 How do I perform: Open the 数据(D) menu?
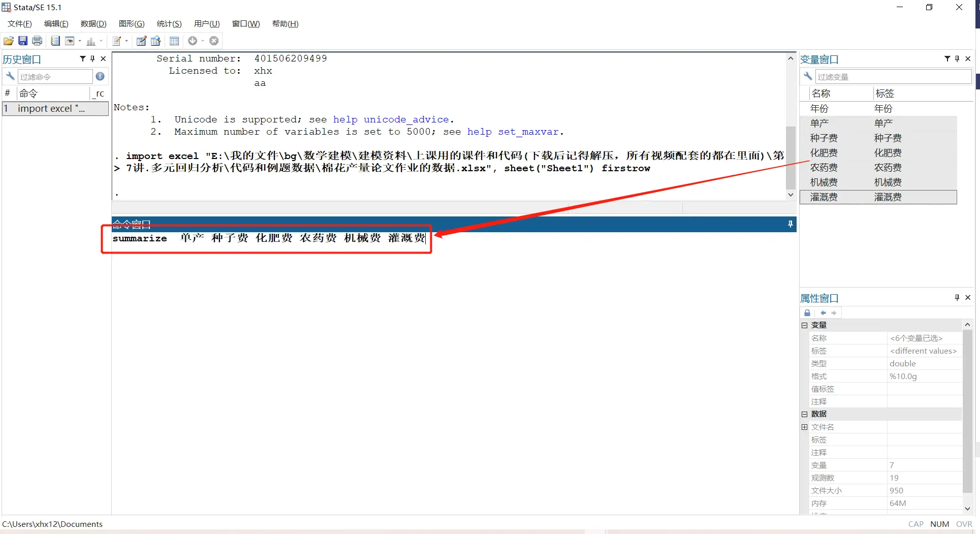click(x=93, y=24)
